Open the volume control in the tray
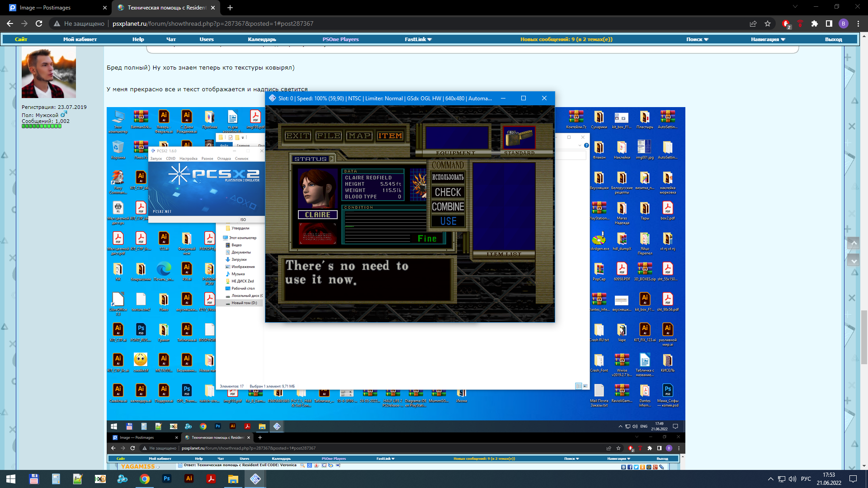This screenshot has height=488, width=868. point(793,479)
